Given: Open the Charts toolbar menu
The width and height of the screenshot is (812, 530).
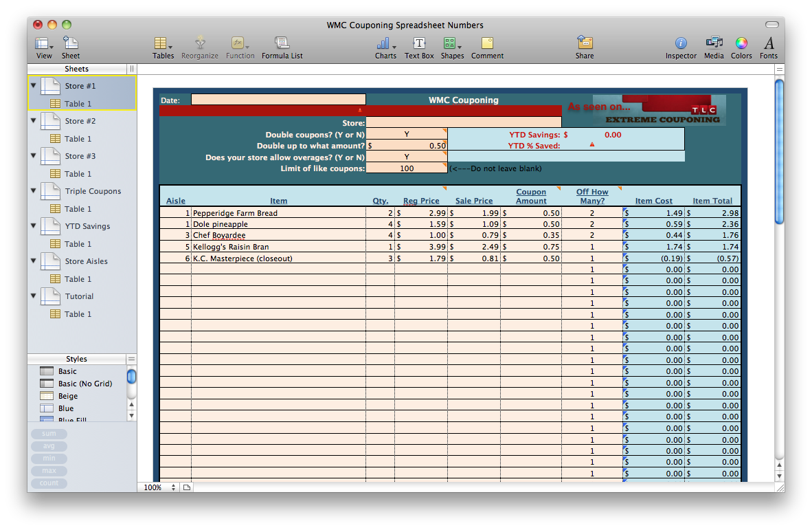Looking at the screenshot, I should coord(385,47).
